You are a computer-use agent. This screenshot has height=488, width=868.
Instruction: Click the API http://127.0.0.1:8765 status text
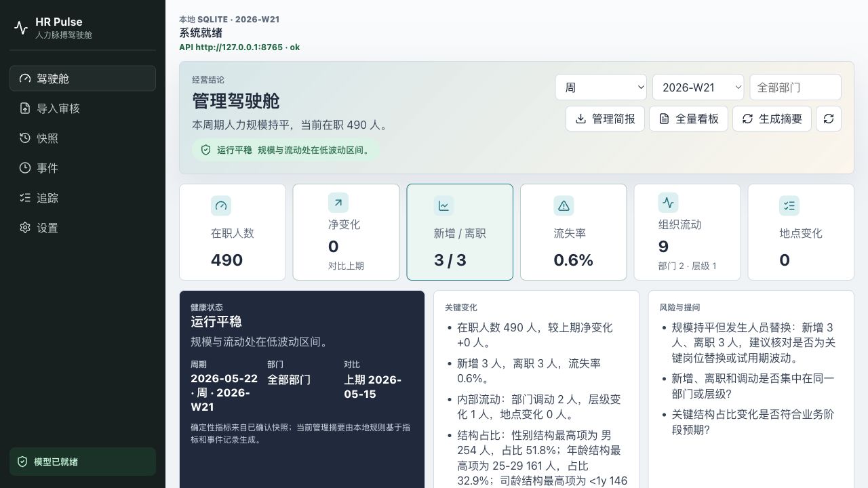239,47
